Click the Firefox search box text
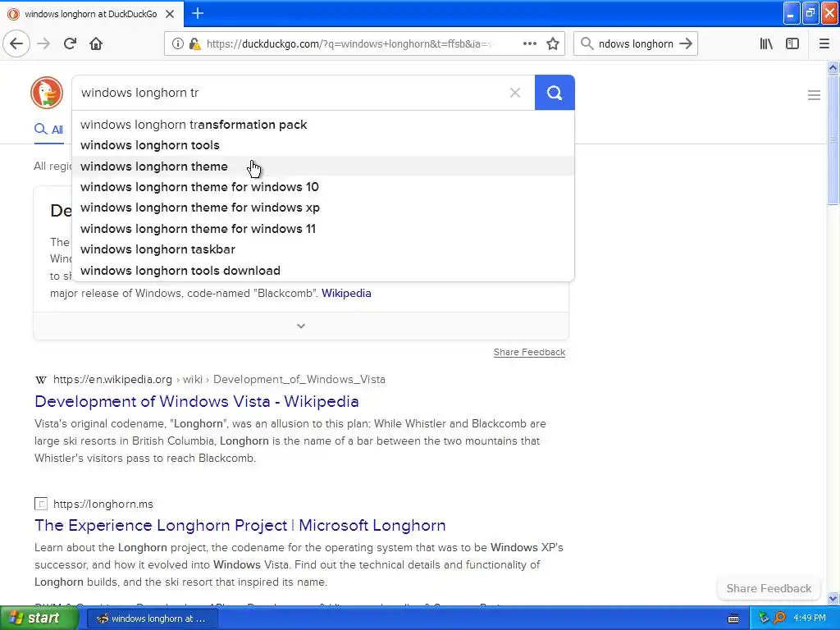 coord(636,44)
